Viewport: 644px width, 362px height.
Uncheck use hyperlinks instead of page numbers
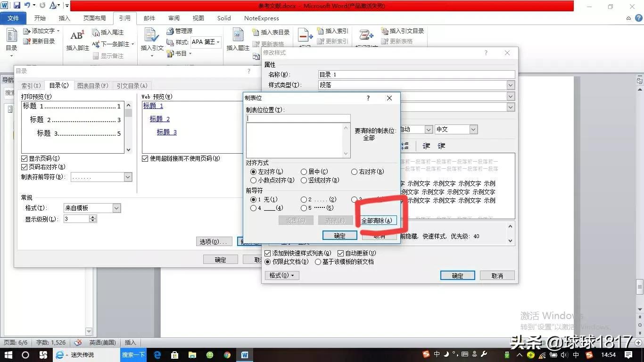(x=145, y=159)
